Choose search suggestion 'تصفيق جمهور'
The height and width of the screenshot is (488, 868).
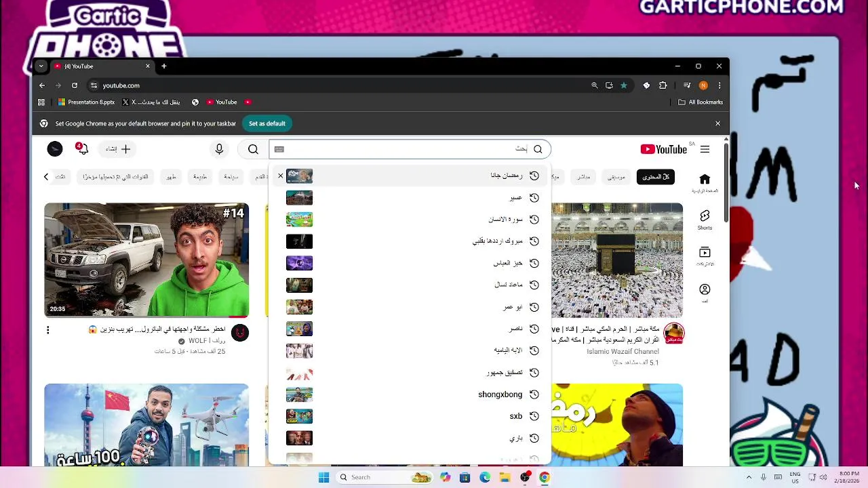[410, 373]
